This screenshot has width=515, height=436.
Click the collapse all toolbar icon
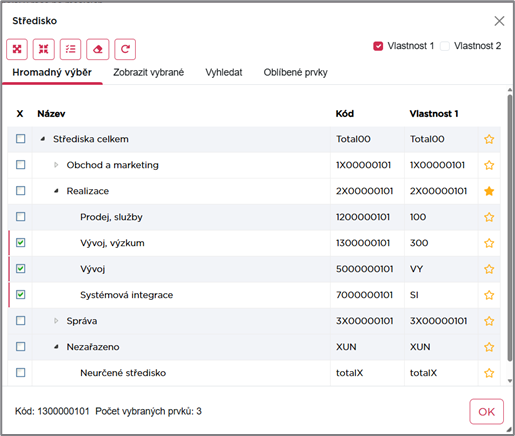[44, 49]
